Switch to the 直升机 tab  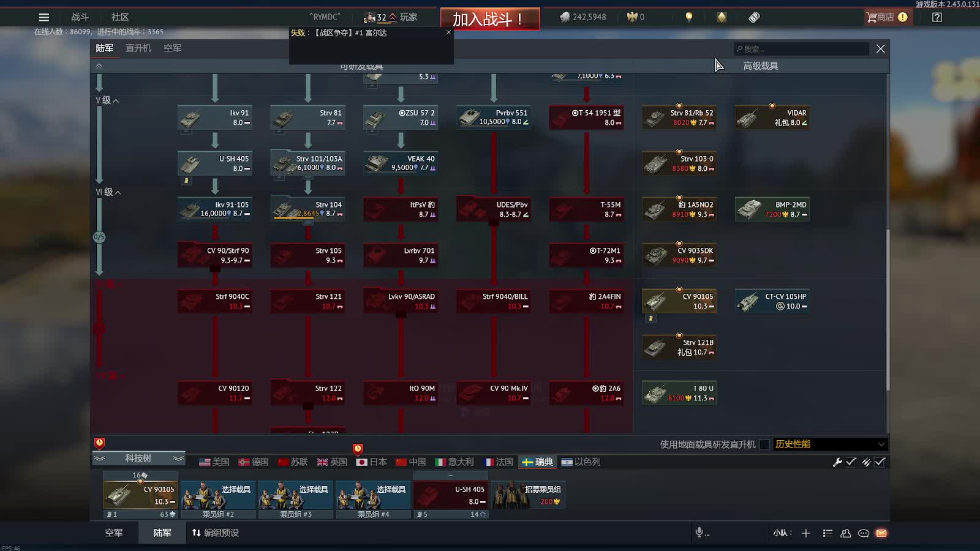coord(138,48)
